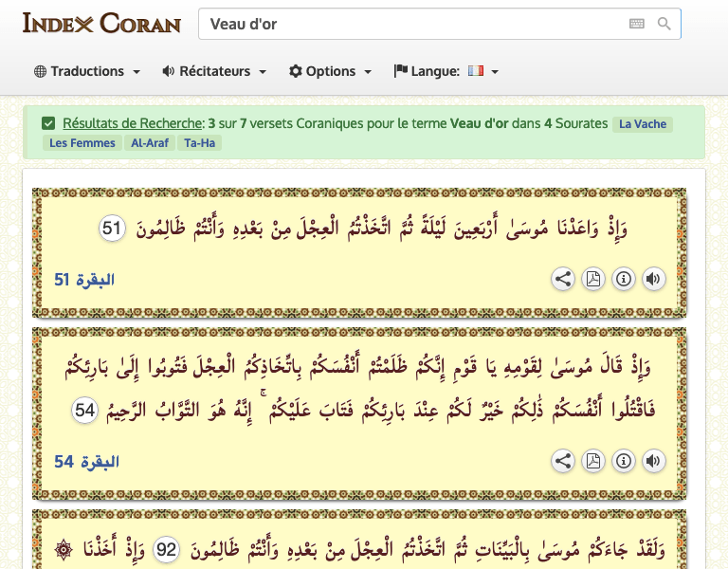Open the Récitateurs dropdown menu
The height and width of the screenshot is (569, 728).
pos(214,71)
